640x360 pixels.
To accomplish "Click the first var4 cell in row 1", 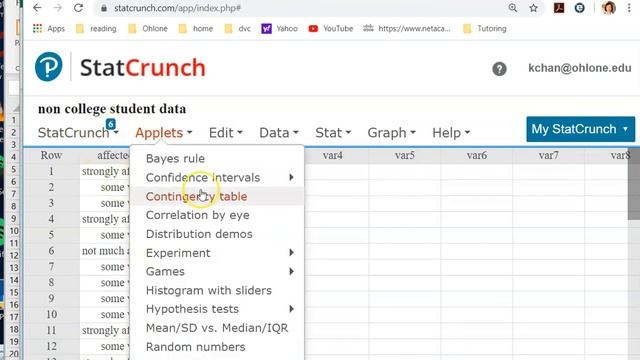I will coord(337,171).
